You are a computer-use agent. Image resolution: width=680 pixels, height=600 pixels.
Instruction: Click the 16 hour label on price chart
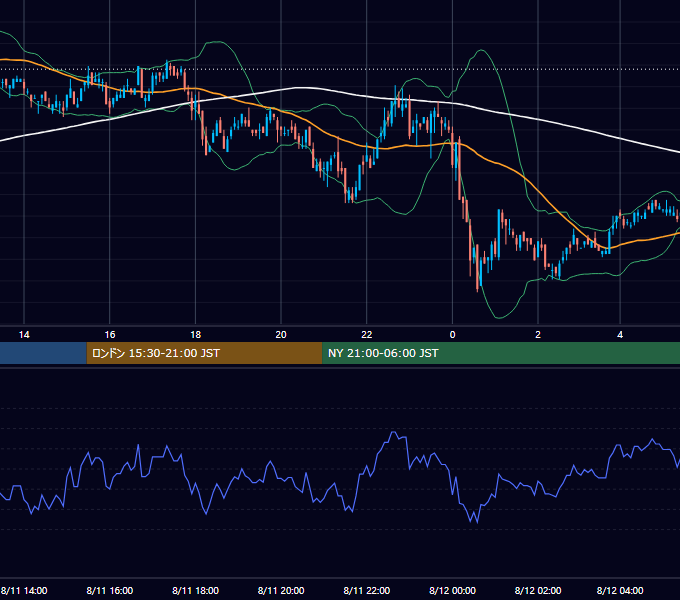click(110, 335)
